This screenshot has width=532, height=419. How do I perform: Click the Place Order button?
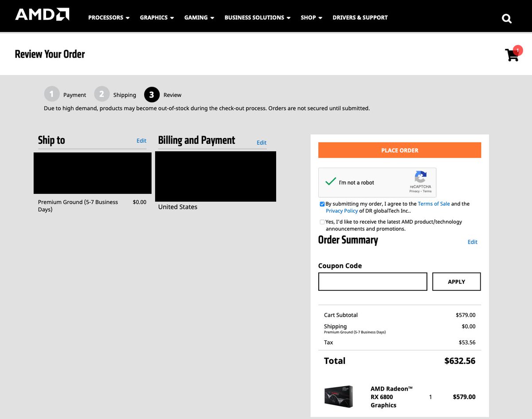(x=399, y=150)
